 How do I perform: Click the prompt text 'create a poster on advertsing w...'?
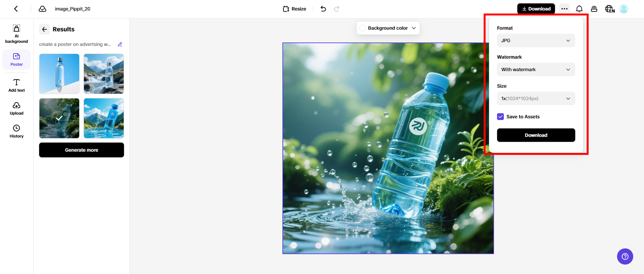(x=75, y=44)
